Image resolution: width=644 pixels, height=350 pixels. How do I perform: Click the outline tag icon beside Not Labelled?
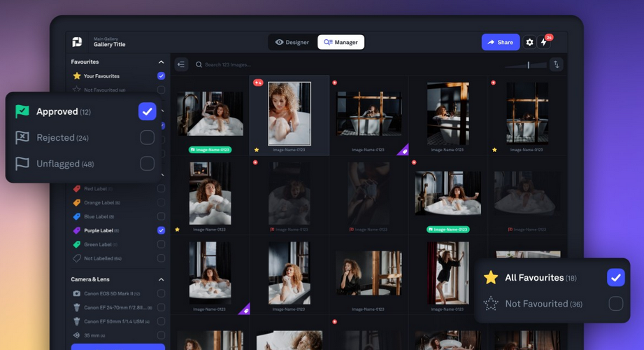(76, 258)
